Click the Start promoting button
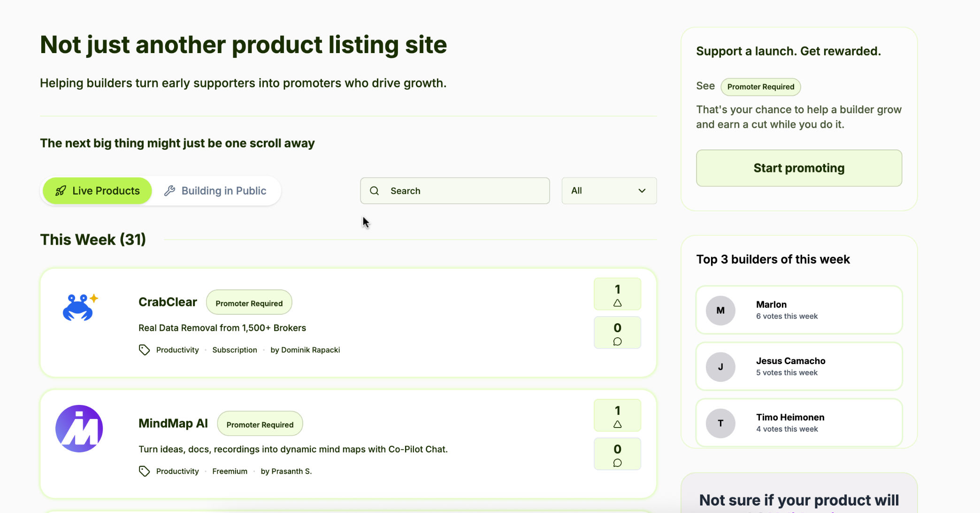 [799, 168]
